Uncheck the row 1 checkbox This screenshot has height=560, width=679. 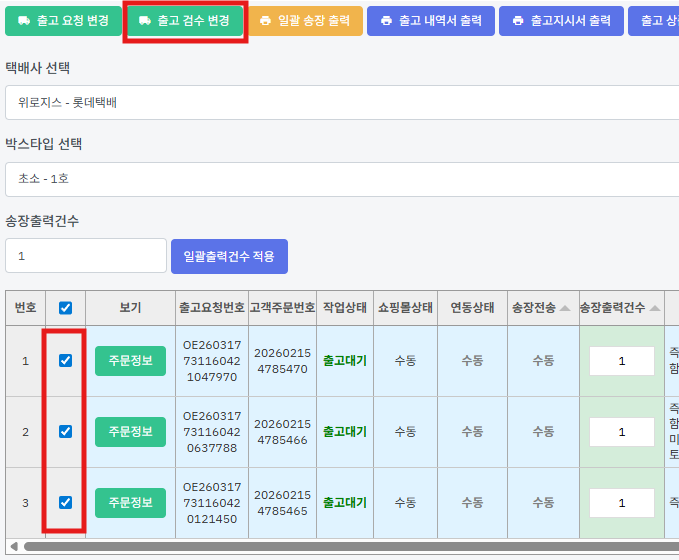point(66,361)
